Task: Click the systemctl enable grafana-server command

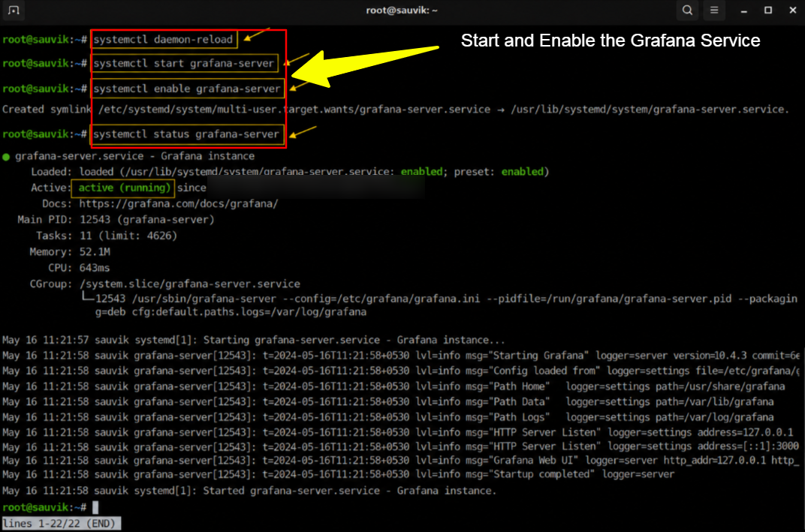Action: click(x=187, y=89)
